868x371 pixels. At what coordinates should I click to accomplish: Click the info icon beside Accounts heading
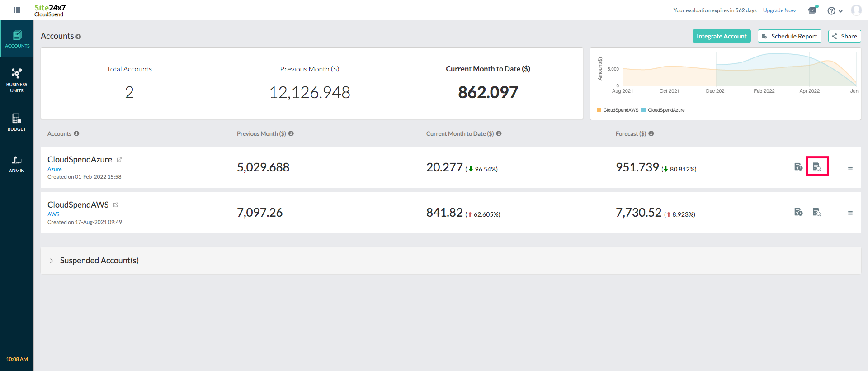(78, 37)
